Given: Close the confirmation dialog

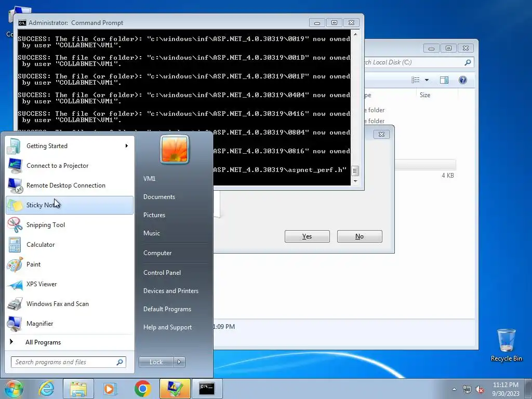Looking at the screenshot, I should [381, 135].
